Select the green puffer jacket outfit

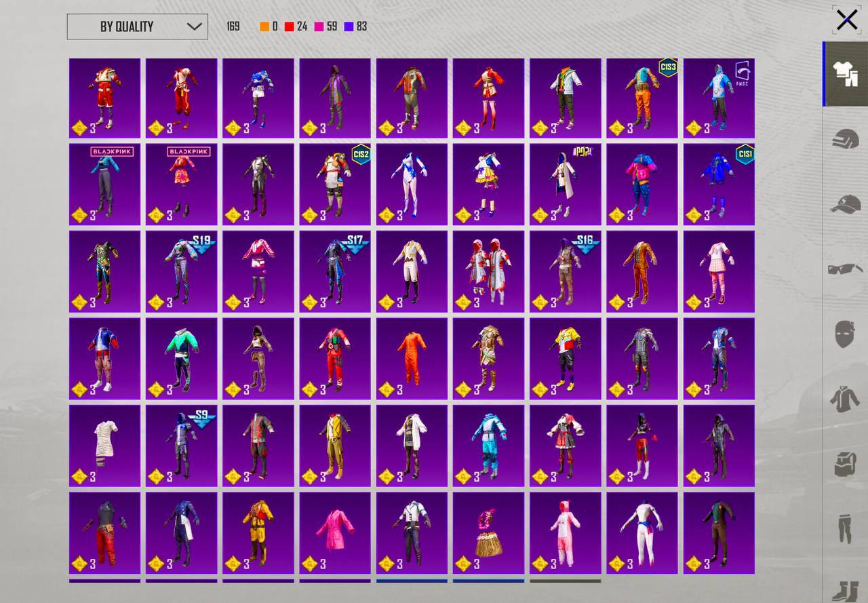click(182, 359)
